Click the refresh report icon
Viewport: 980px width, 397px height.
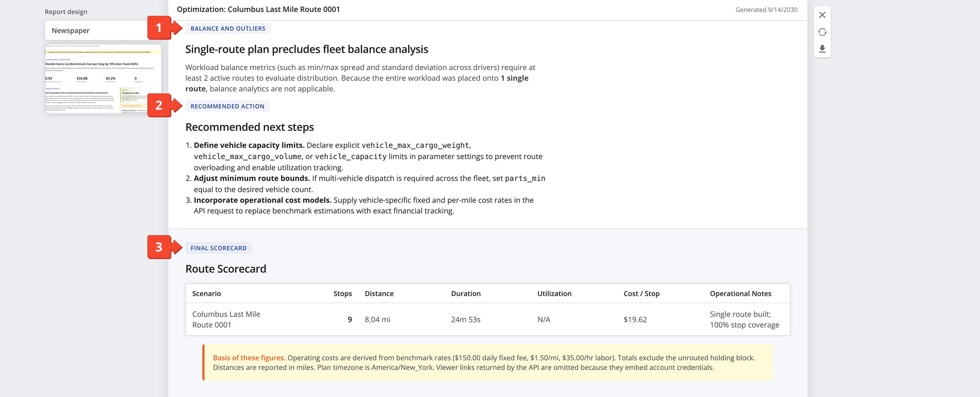pos(822,32)
